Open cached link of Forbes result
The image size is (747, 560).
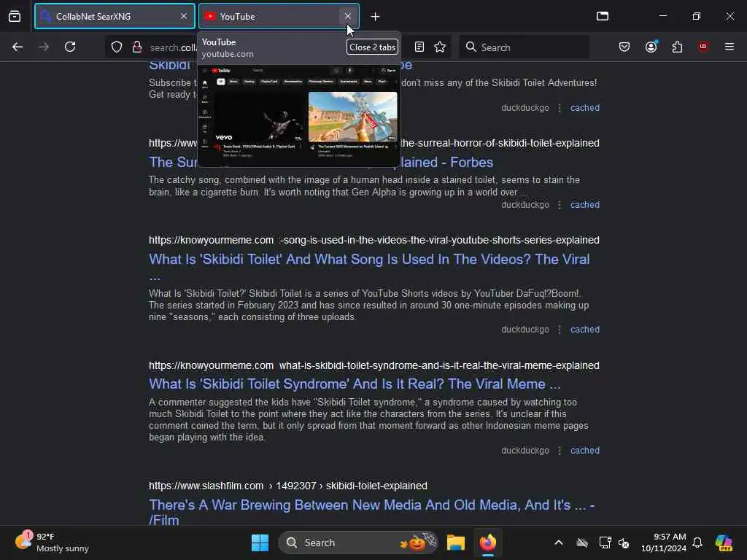coord(585,205)
